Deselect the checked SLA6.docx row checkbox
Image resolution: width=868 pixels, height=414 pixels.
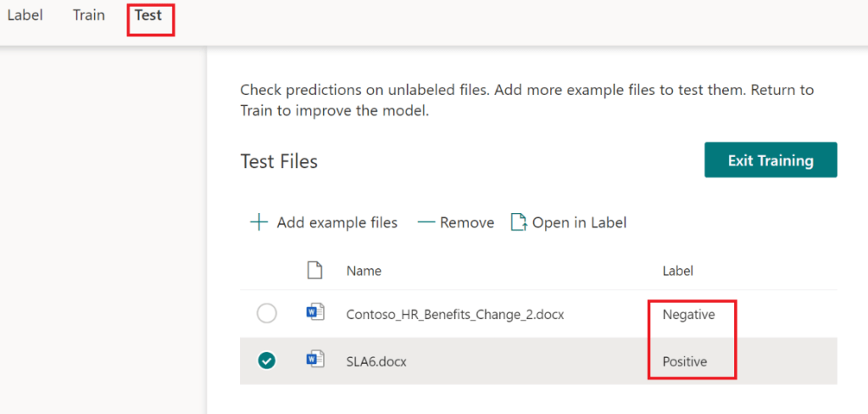[266, 361]
